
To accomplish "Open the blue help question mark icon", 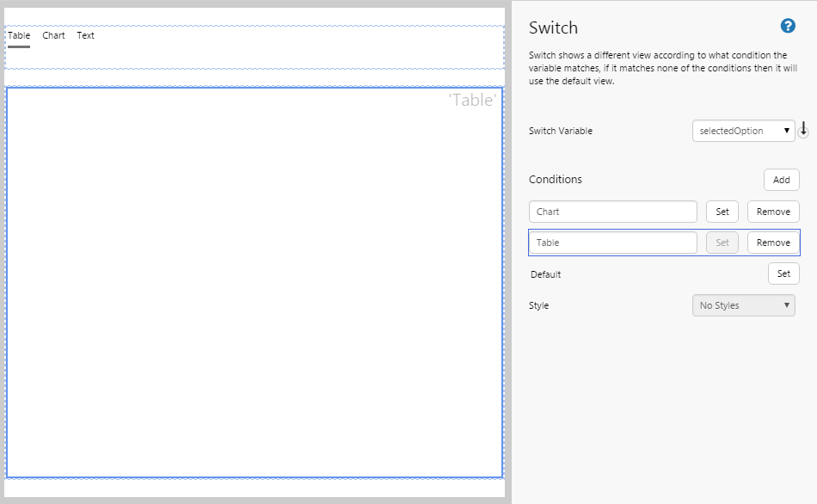I will click(x=787, y=27).
